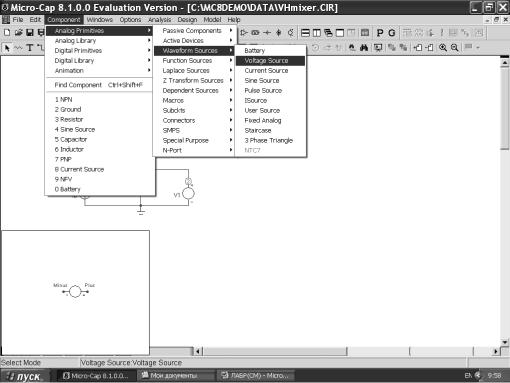Click the zoom in magnifier icon
This screenshot has height=383, width=510.
tap(443, 48)
